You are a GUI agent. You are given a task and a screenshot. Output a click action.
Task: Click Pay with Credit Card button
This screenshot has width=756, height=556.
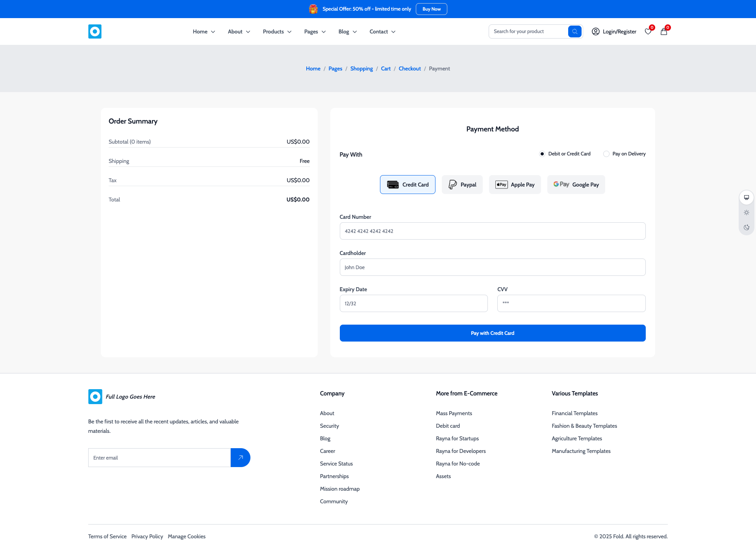point(492,333)
